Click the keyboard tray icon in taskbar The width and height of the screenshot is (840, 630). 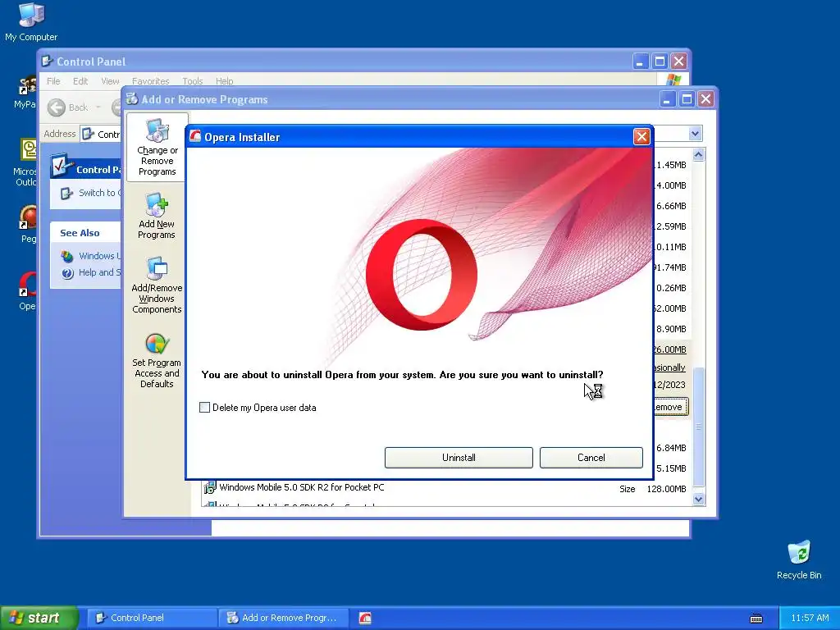tap(756, 619)
